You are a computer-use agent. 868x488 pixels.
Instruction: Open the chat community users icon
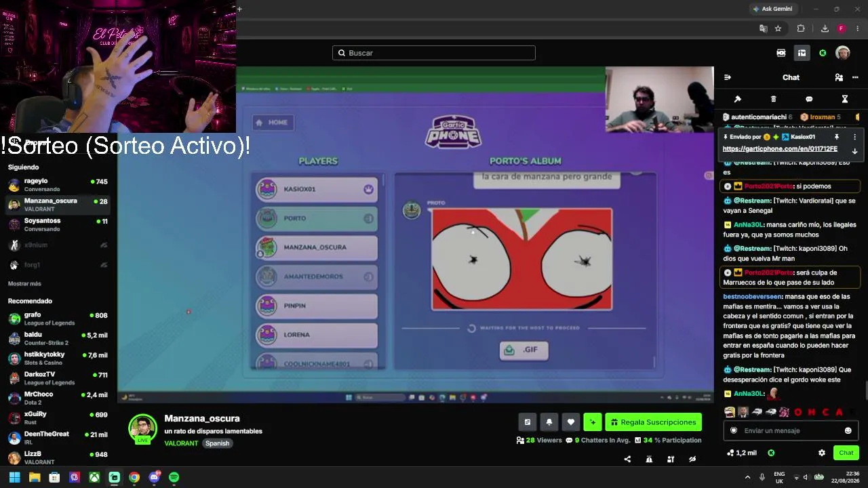pyautogui.click(x=839, y=77)
